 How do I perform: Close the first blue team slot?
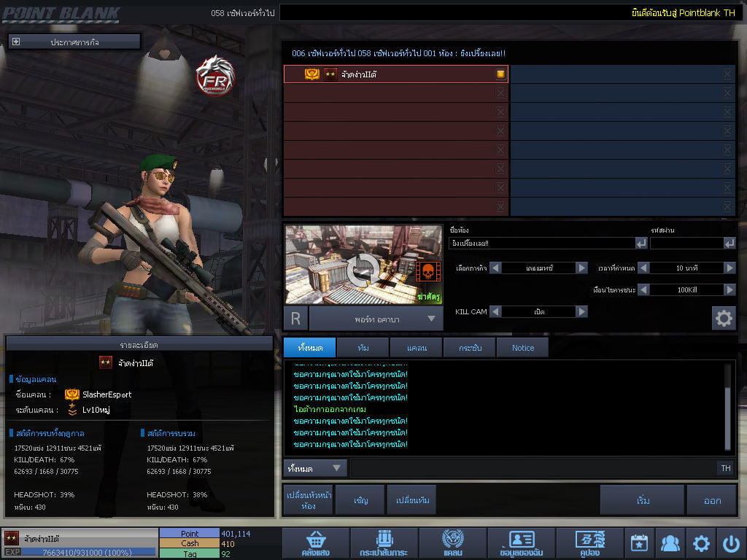click(x=727, y=74)
